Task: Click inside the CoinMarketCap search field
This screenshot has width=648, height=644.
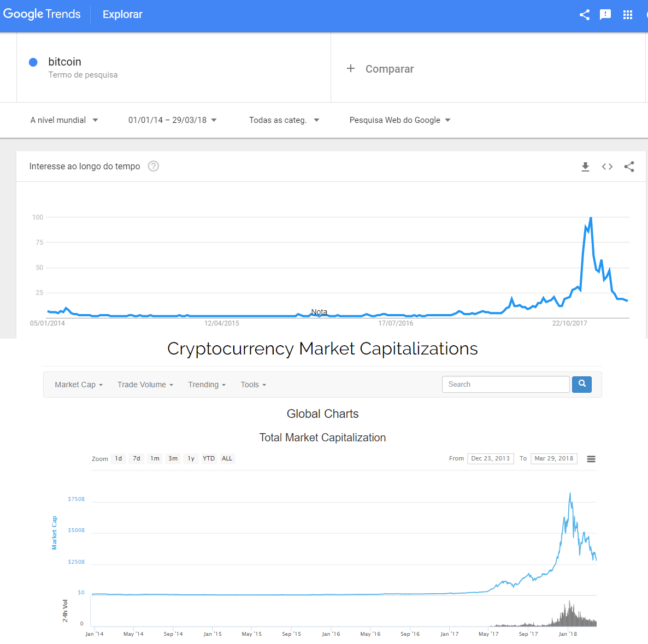Action: (505, 384)
